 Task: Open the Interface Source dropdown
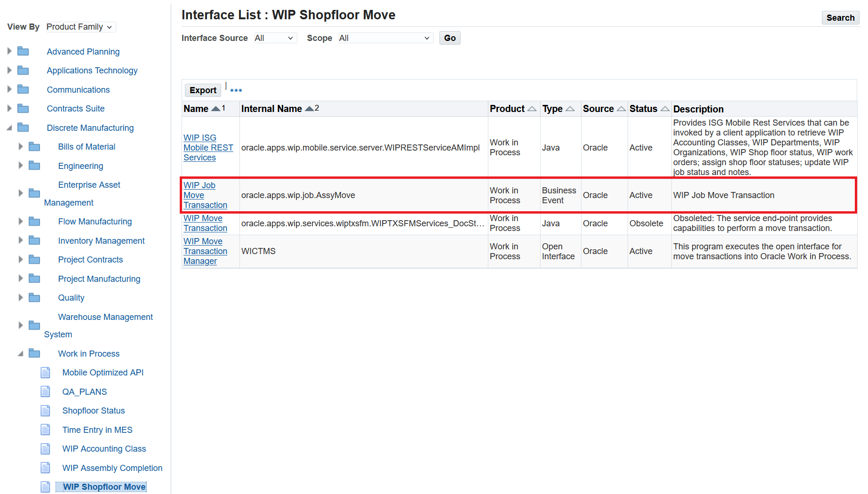click(x=275, y=38)
